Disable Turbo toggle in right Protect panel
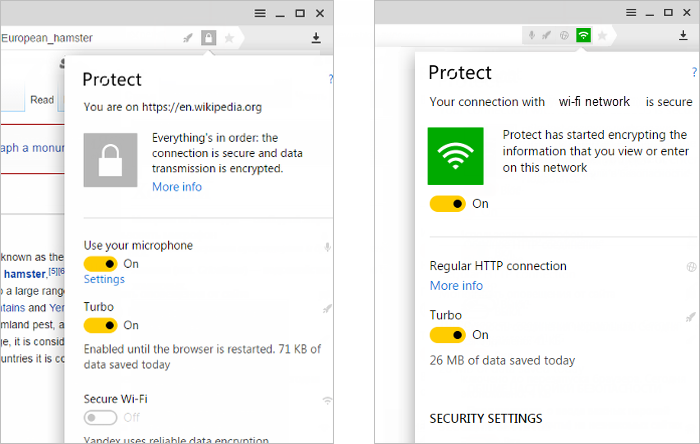Viewport: 700px width, 444px height. (x=447, y=335)
